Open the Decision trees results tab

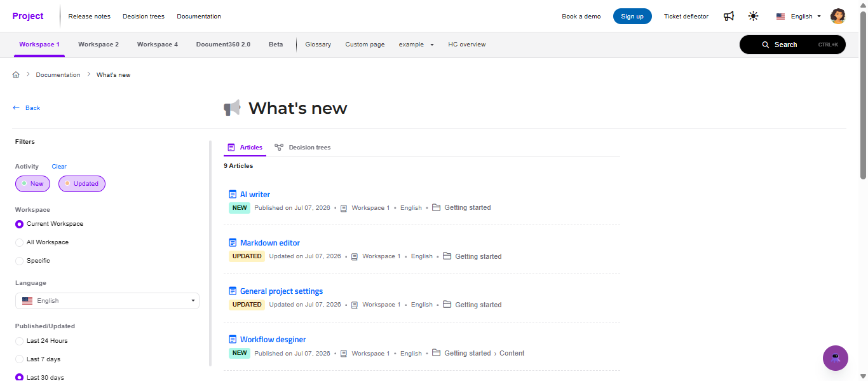[x=302, y=148]
